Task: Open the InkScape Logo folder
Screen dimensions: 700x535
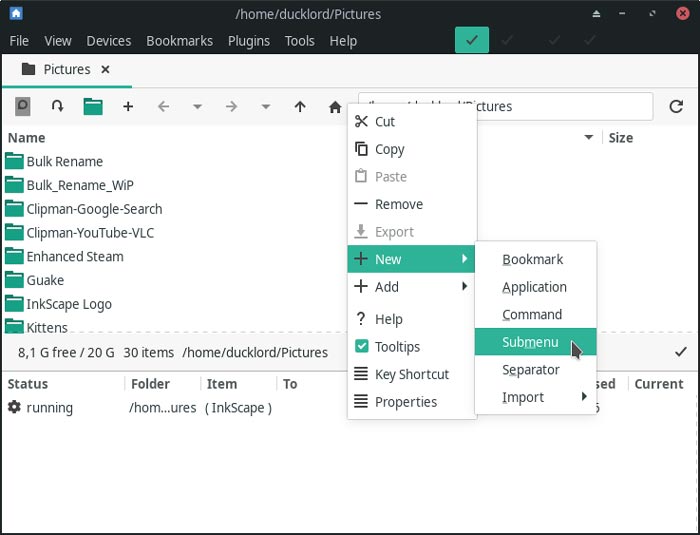Action: [x=68, y=304]
